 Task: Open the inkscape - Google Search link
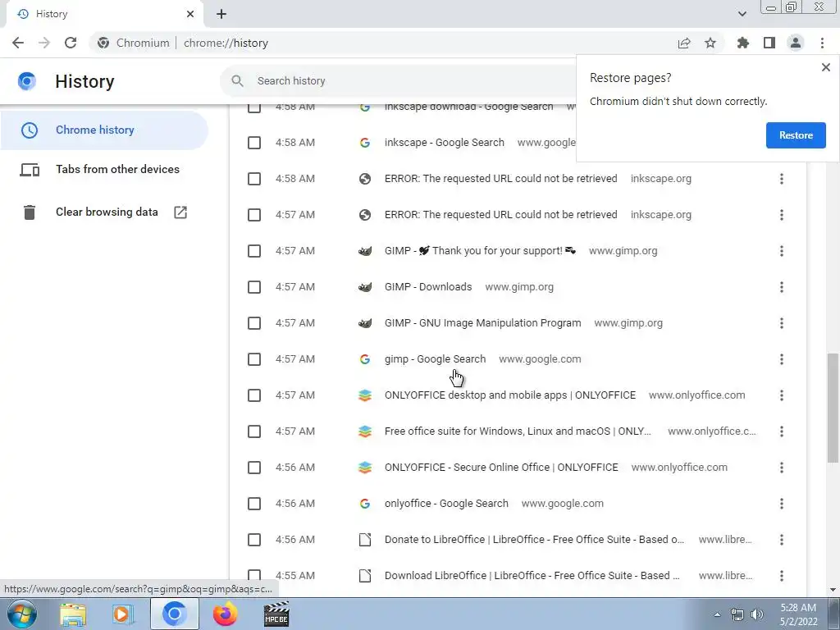(444, 143)
